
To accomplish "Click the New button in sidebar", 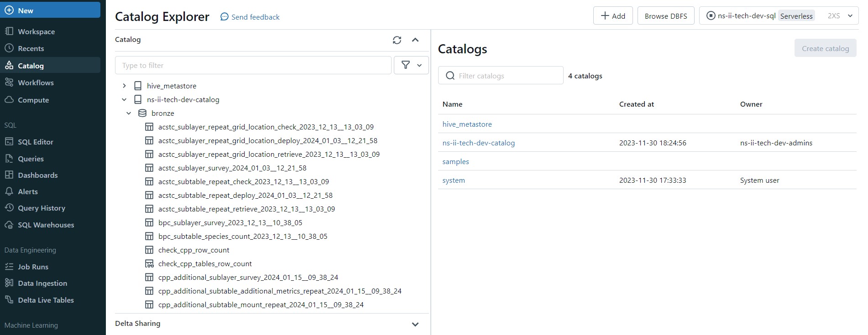I will pyautogui.click(x=50, y=10).
